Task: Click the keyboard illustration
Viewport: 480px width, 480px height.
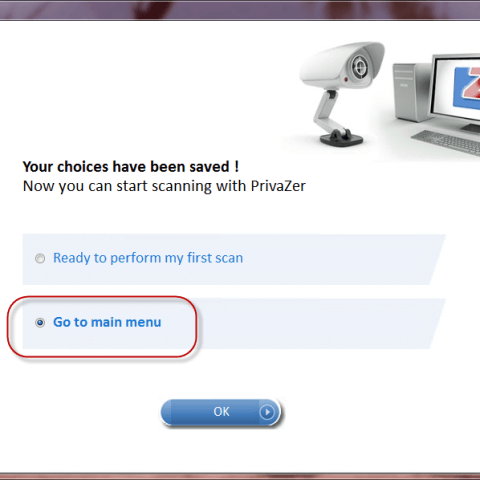Action: (447, 142)
